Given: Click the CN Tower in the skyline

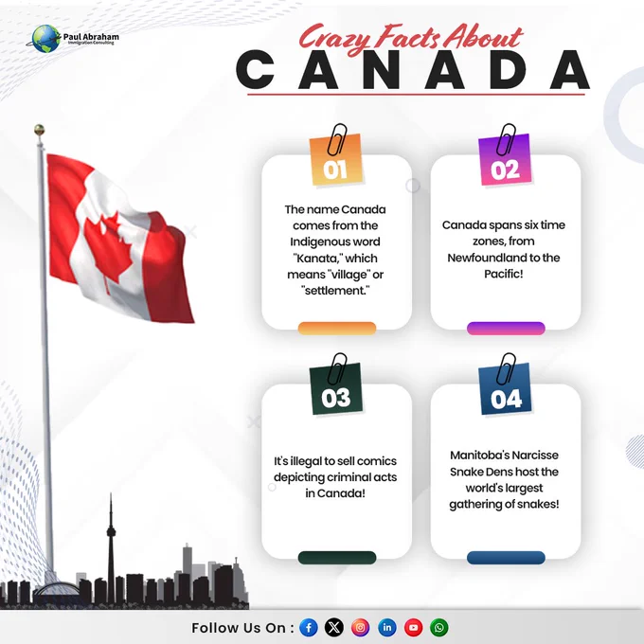Looking at the screenshot, I should (x=111, y=546).
